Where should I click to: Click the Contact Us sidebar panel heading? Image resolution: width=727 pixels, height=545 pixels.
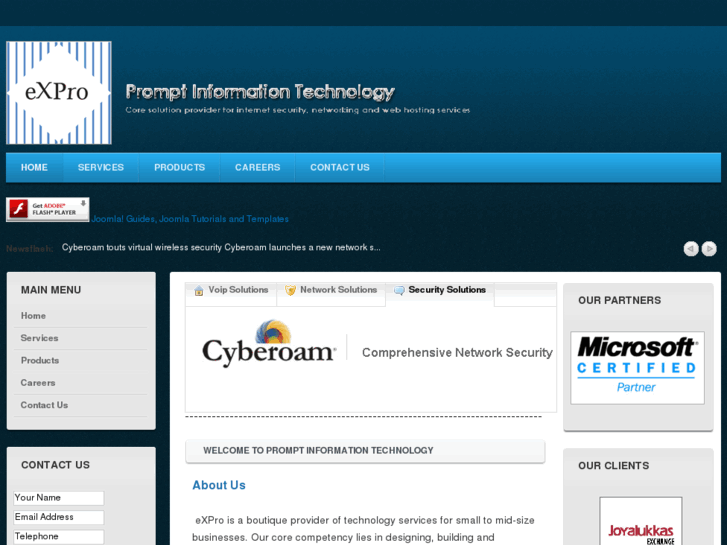(x=55, y=465)
